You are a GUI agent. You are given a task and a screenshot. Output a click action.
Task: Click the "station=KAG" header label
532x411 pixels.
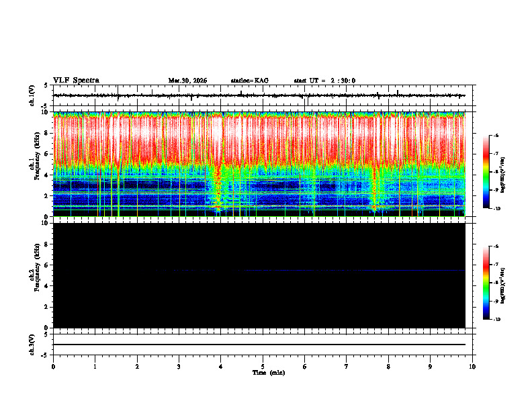[250, 81]
